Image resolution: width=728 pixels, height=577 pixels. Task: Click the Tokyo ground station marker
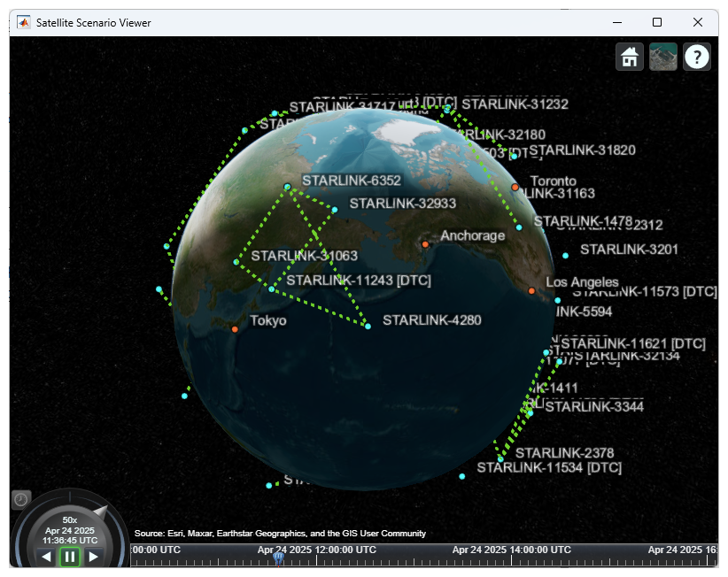pyautogui.click(x=235, y=329)
